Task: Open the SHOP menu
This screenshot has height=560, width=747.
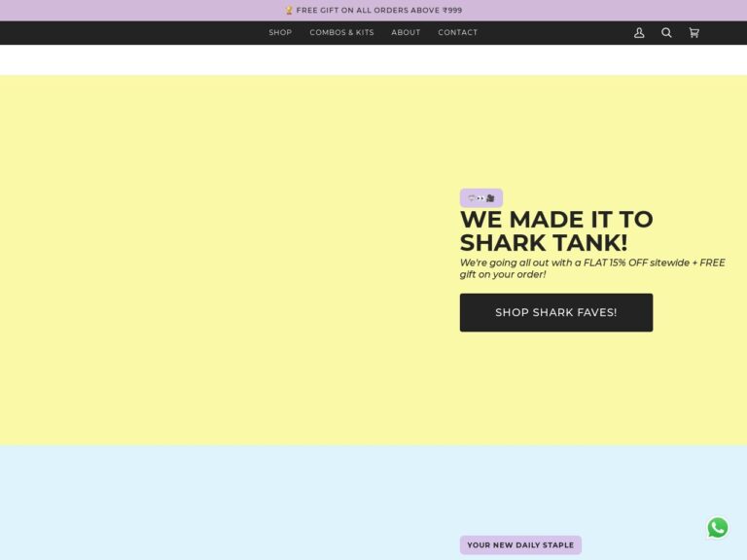Action: [280, 32]
